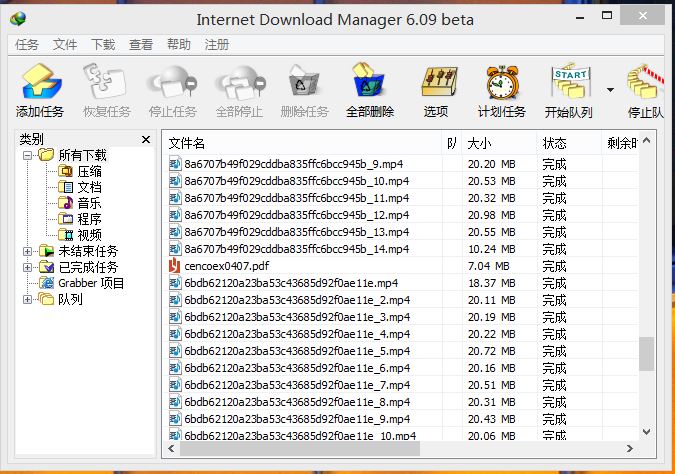The image size is (675, 474).
Task: Click the vertical scrollbar up arrow
Action: point(647,140)
